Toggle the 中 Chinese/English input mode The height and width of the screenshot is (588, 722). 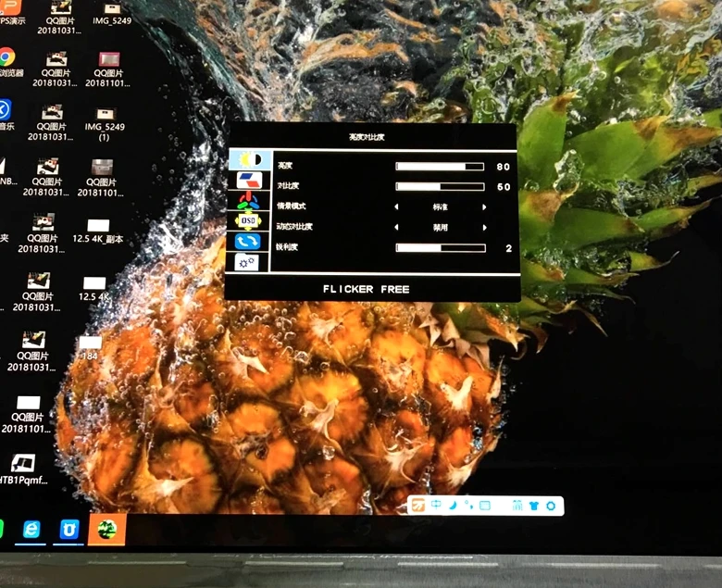click(436, 505)
